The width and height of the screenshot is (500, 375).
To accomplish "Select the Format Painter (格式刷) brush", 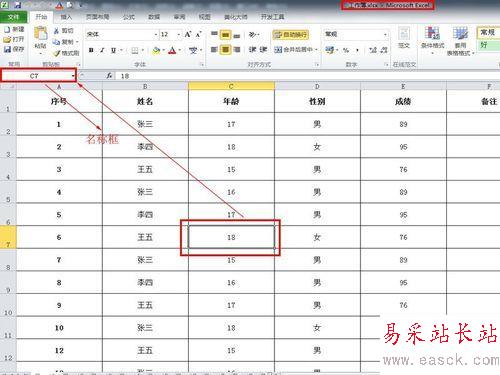I will click(57, 53).
